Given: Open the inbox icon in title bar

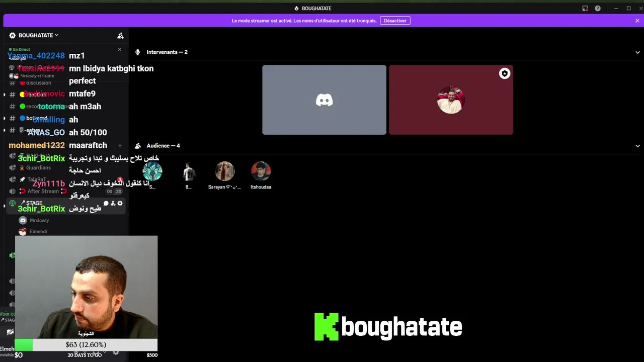Looking at the screenshot, I should [585, 9].
